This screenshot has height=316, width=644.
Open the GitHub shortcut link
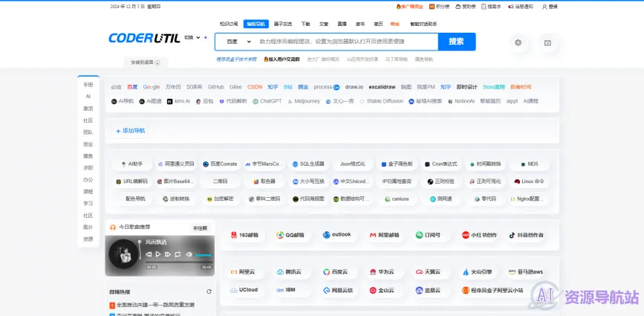click(215, 87)
